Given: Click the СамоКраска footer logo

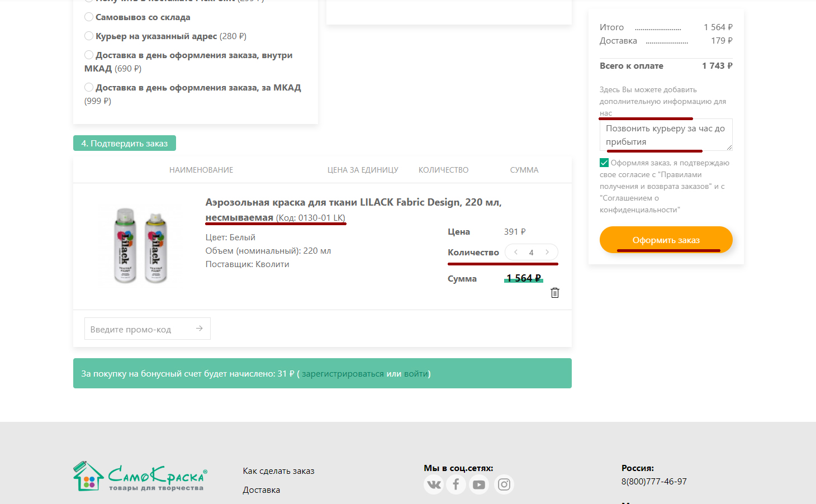Looking at the screenshot, I should 140,477.
